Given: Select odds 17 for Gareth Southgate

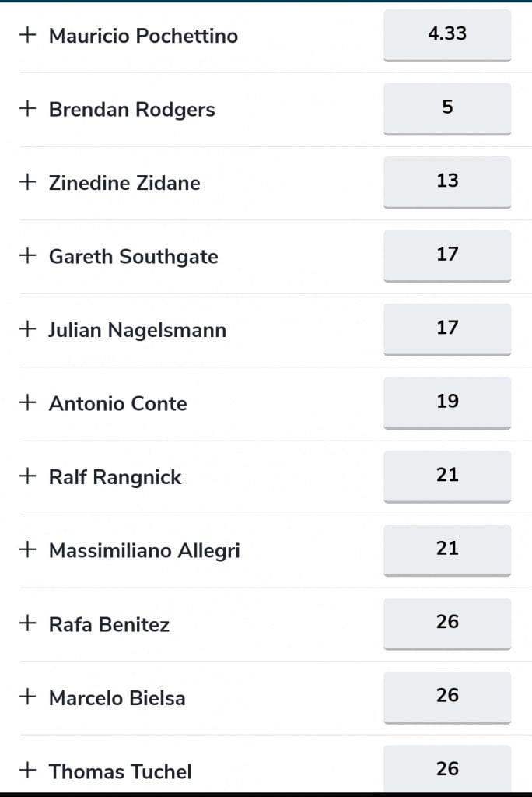Looking at the screenshot, I should point(447,255).
